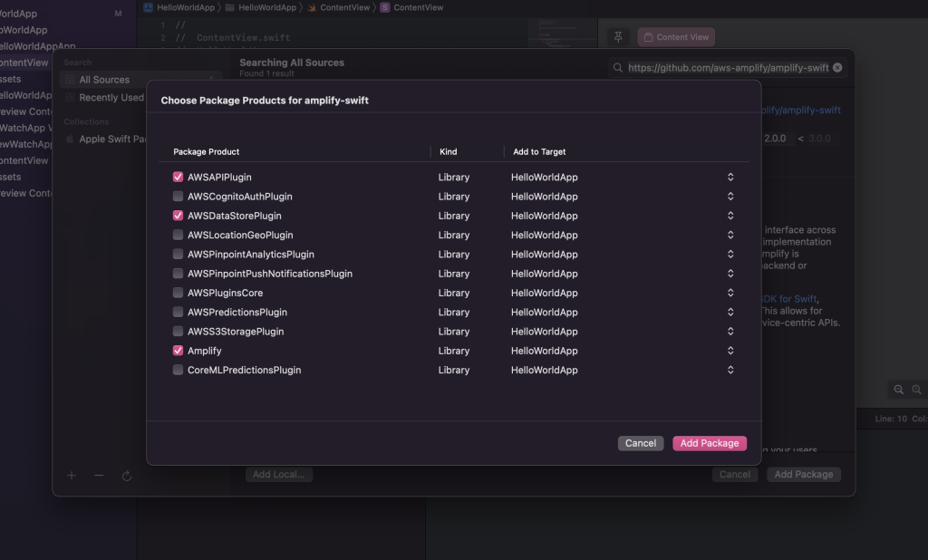Click the pin icon beside Content View
This screenshot has width=928, height=560.
[x=617, y=36]
